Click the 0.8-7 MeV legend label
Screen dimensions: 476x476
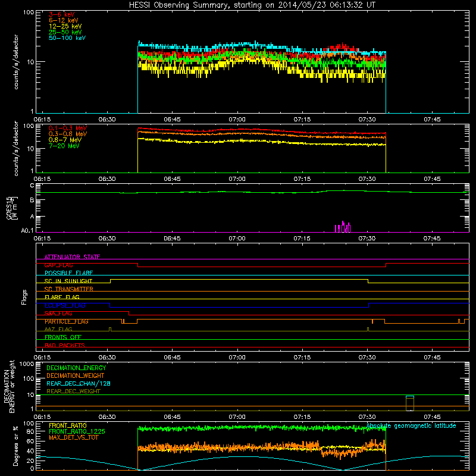[65, 140]
